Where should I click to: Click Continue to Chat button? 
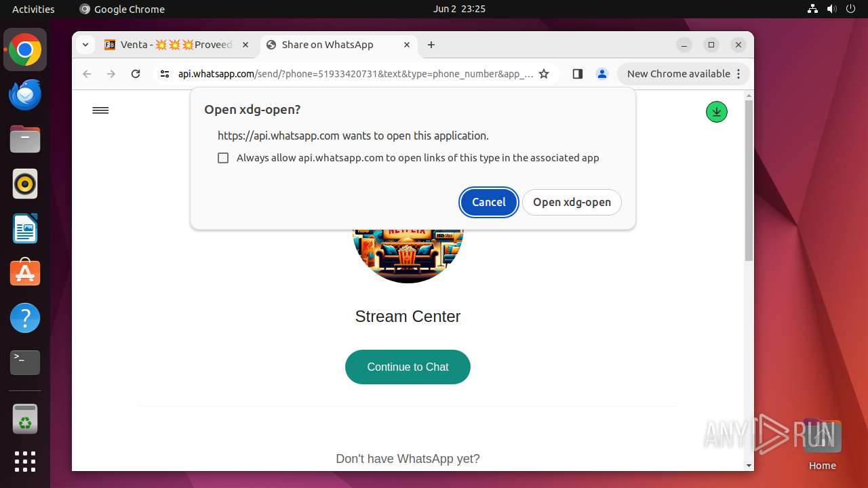[x=408, y=367]
